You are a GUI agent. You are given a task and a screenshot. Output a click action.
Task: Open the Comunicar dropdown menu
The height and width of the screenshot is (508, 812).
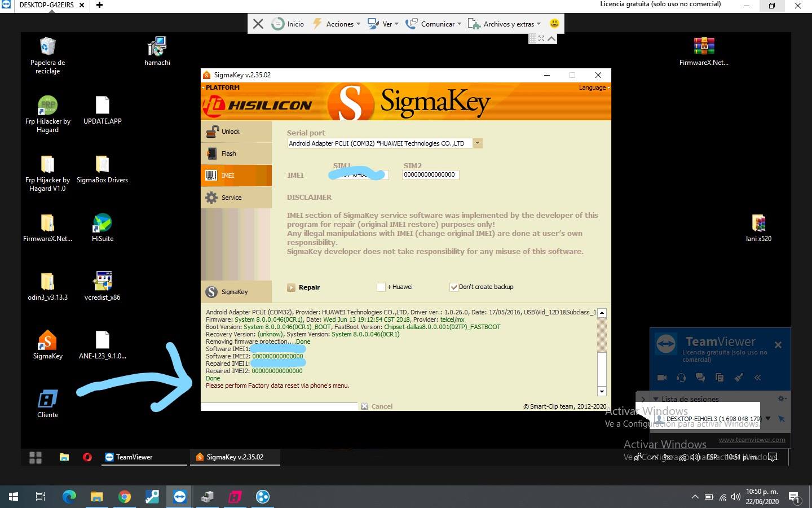click(433, 24)
